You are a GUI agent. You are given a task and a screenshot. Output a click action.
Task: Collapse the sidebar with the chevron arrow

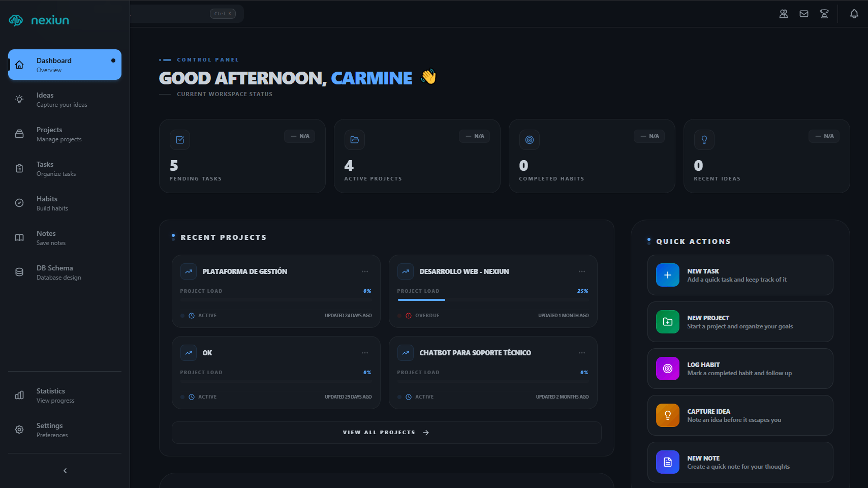click(x=65, y=471)
